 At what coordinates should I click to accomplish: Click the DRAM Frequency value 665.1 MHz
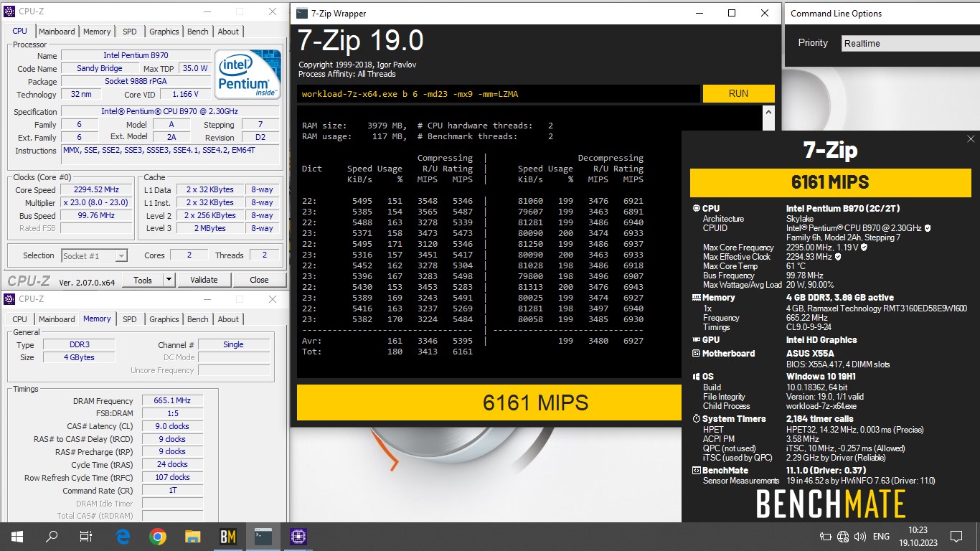172,401
